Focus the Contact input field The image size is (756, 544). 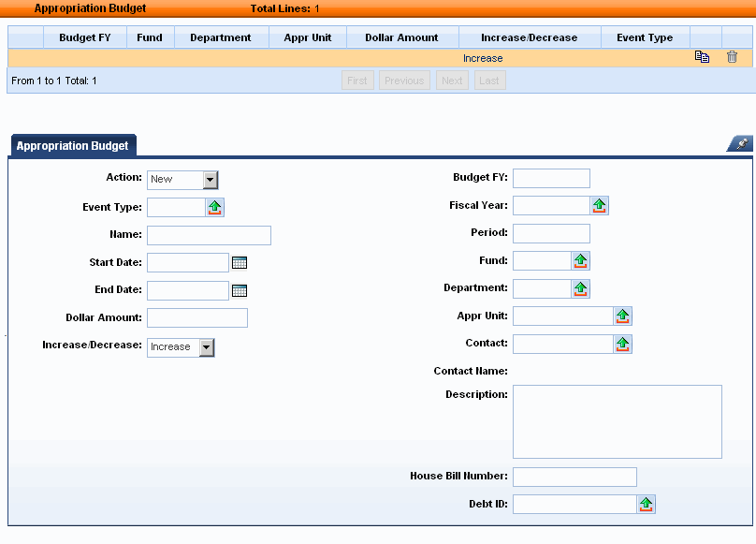pyautogui.click(x=563, y=345)
